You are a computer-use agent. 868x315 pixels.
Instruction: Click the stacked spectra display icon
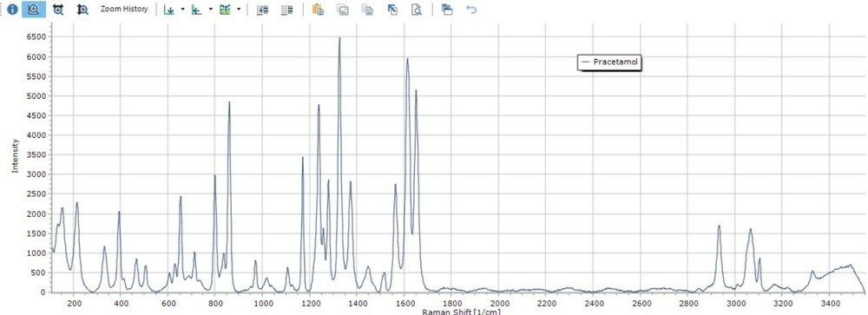[224, 10]
